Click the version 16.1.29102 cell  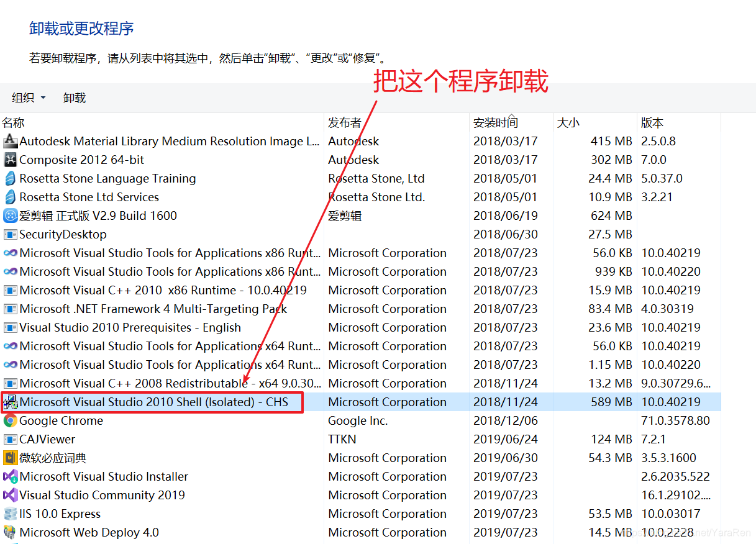pos(676,495)
